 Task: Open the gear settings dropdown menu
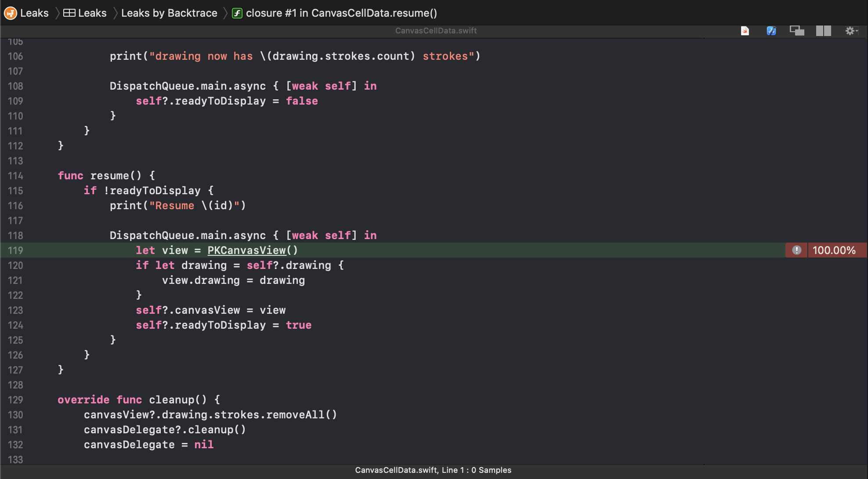point(851,31)
